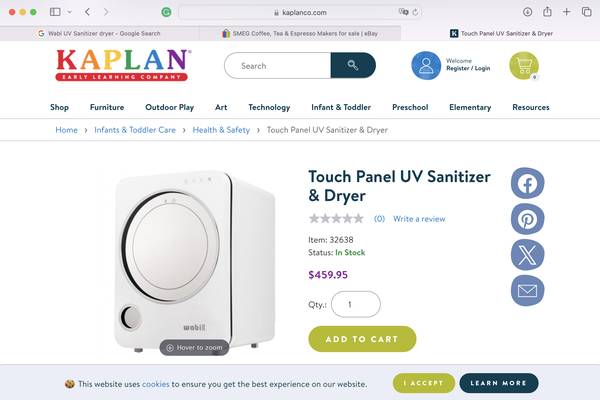Share product via Pinterest icon

[527, 219]
